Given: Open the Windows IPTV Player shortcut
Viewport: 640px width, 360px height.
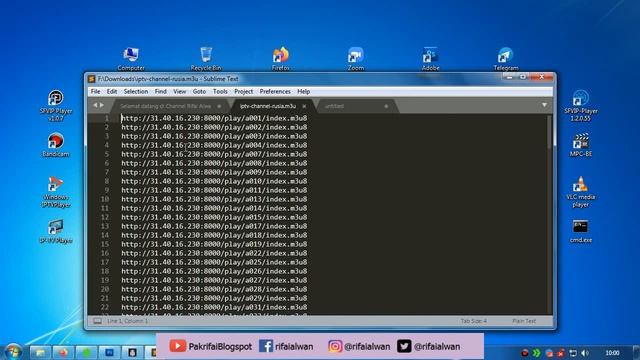Looking at the screenshot, I should click(x=56, y=192).
